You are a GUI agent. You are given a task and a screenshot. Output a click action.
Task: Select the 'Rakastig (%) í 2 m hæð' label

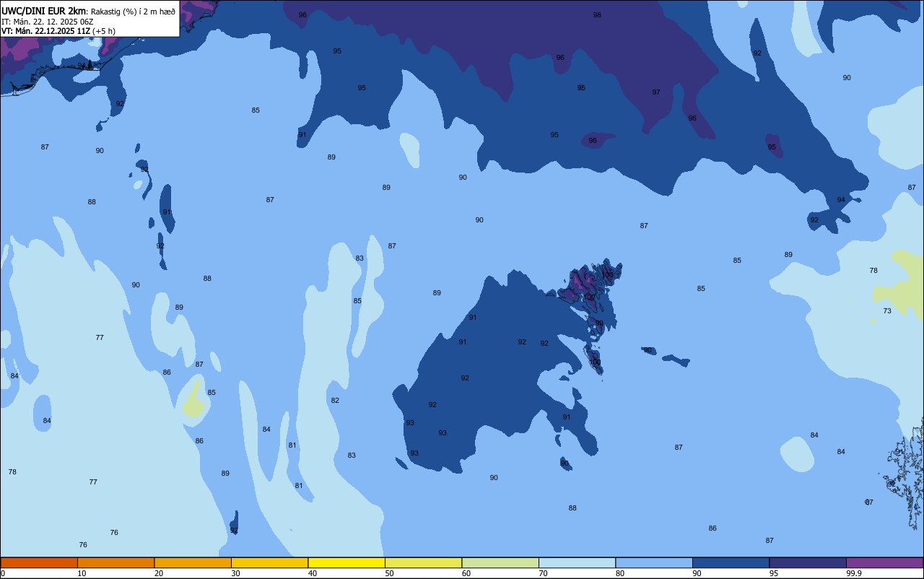[x=133, y=12]
